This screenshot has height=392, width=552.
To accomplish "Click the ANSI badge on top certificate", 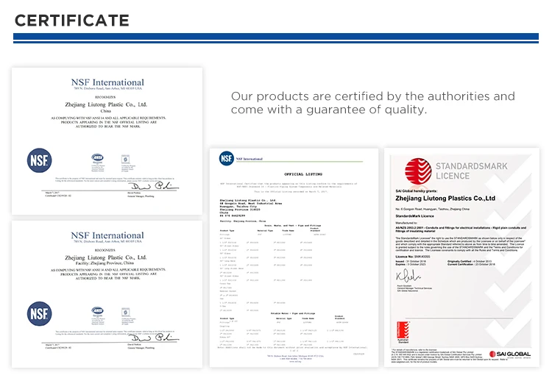I will coord(97,158).
